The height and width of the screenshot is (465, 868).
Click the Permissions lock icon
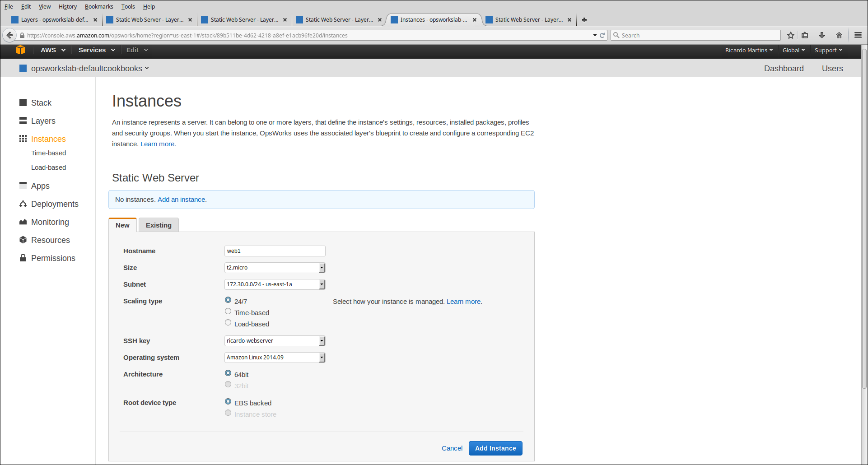[23, 258]
